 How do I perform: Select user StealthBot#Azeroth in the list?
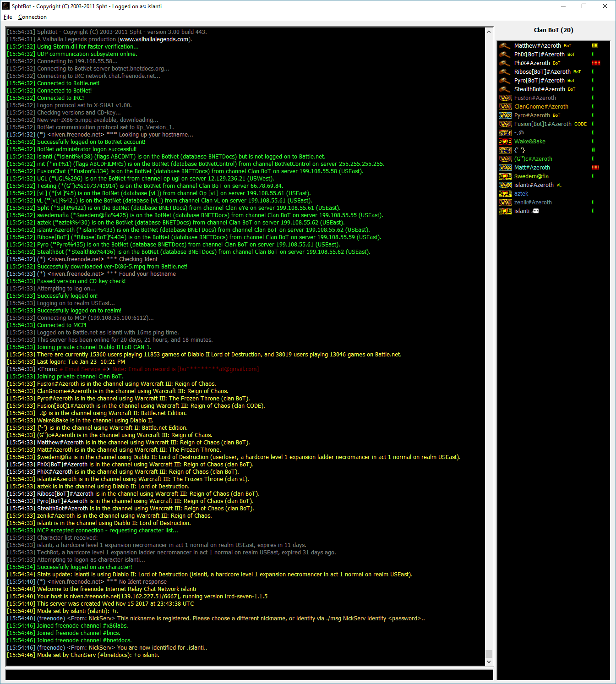click(x=540, y=89)
